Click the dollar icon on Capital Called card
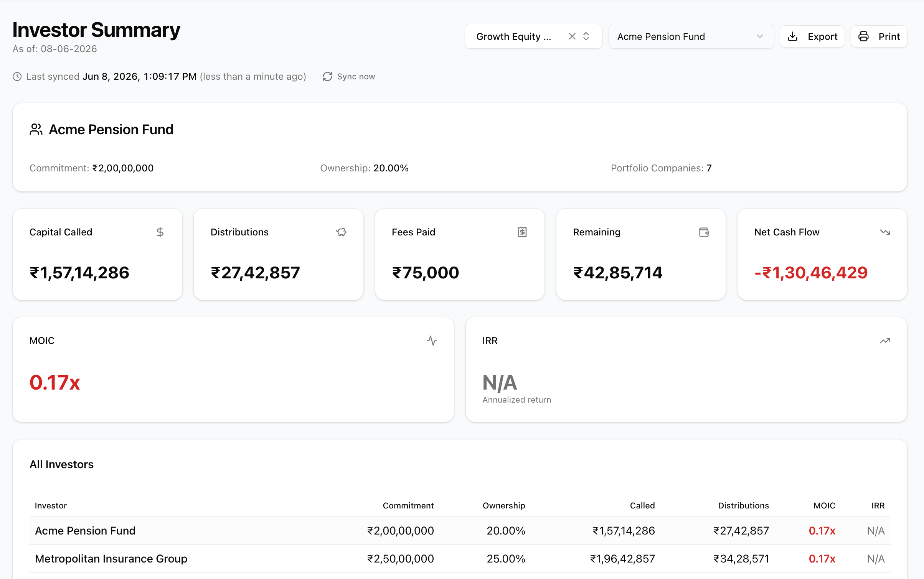This screenshot has width=924, height=579. click(160, 232)
